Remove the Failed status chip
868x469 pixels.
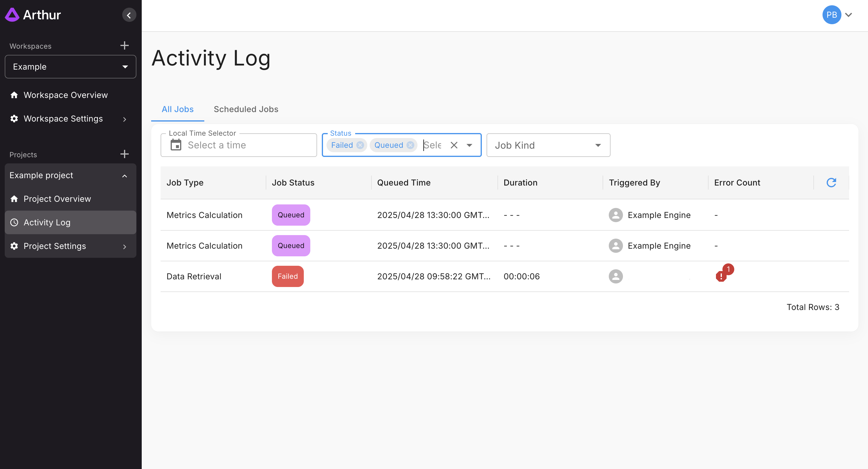[360, 145]
